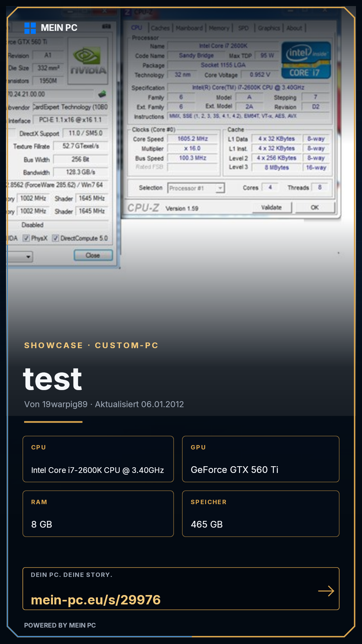Toggle the DirectCompute 5.0 checkbox
This screenshot has height=644, width=362.
click(56, 238)
